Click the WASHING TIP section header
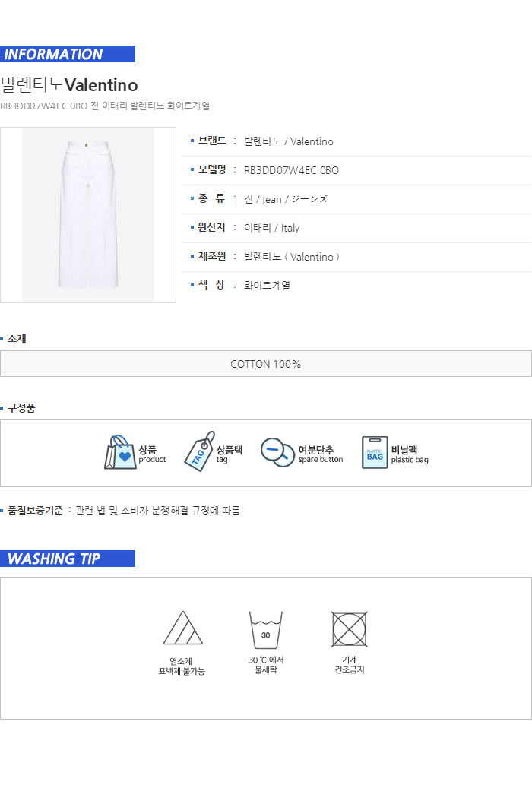532x785 pixels. click(68, 559)
